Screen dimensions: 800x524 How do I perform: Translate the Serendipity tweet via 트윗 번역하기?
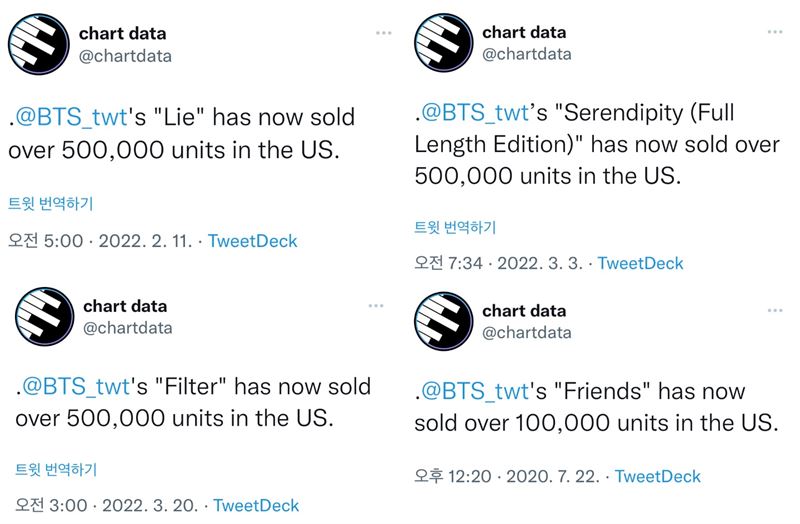click(455, 227)
